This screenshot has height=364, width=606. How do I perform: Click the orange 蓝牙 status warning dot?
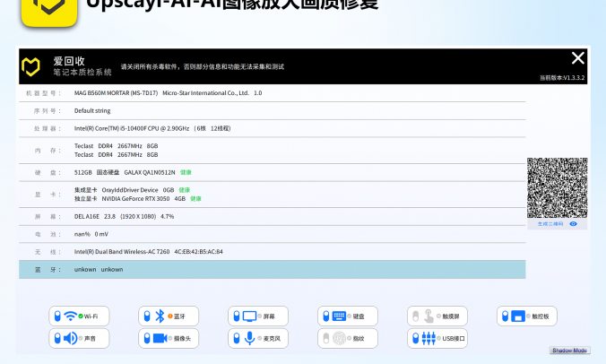pos(170,316)
